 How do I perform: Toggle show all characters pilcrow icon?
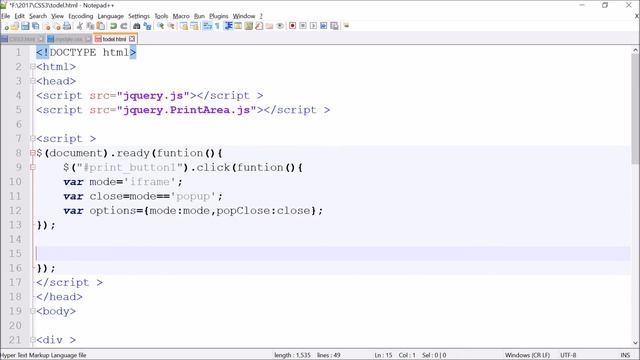pos(218,26)
